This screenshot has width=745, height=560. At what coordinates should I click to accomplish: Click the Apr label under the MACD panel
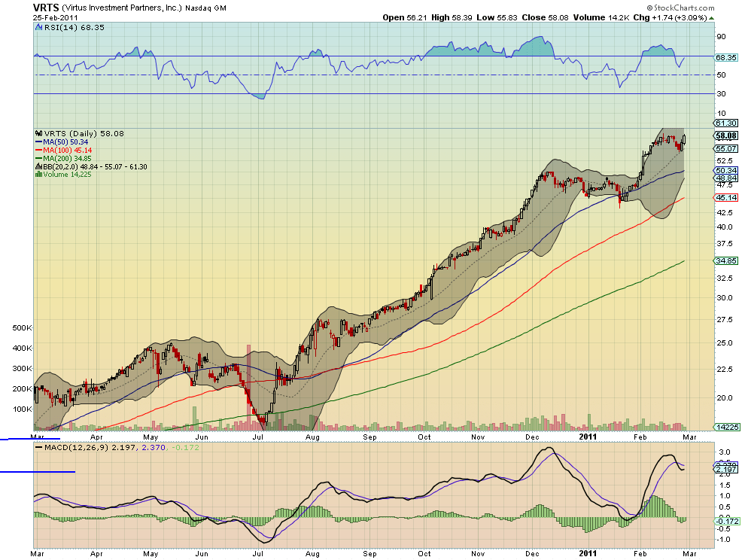point(96,554)
